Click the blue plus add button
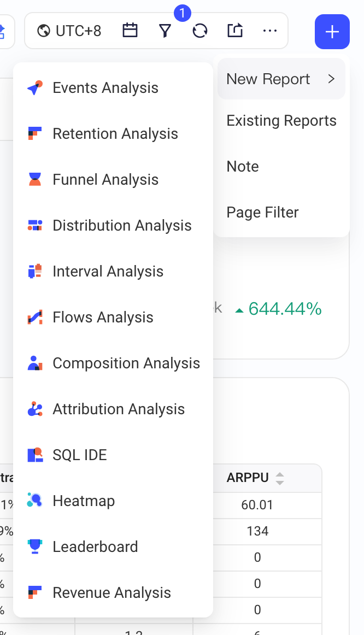This screenshot has width=364, height=635. pos(332,32)
